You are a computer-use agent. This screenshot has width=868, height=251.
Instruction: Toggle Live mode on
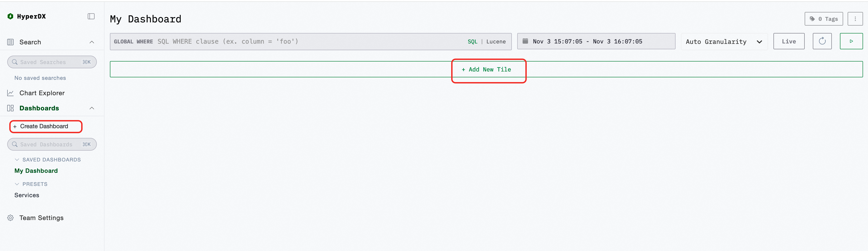pos(788,41)
